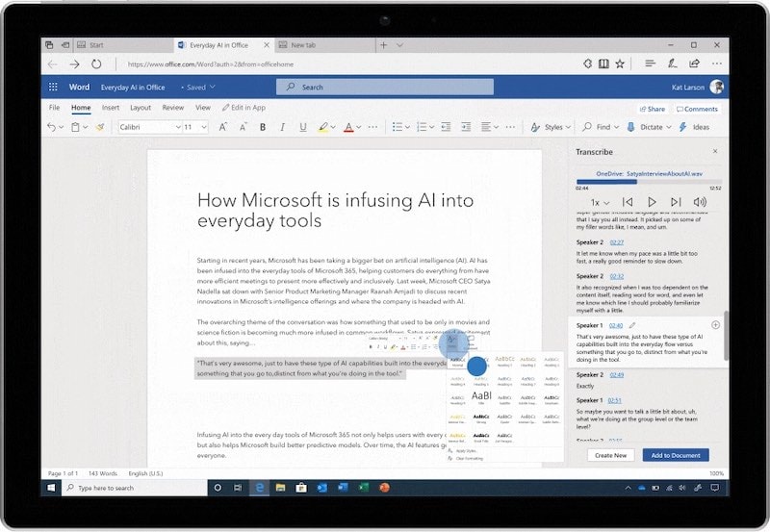Skip back in the audio recording
Image resolution: width=770 pixels, height=532 pixels.
[628, 202]
